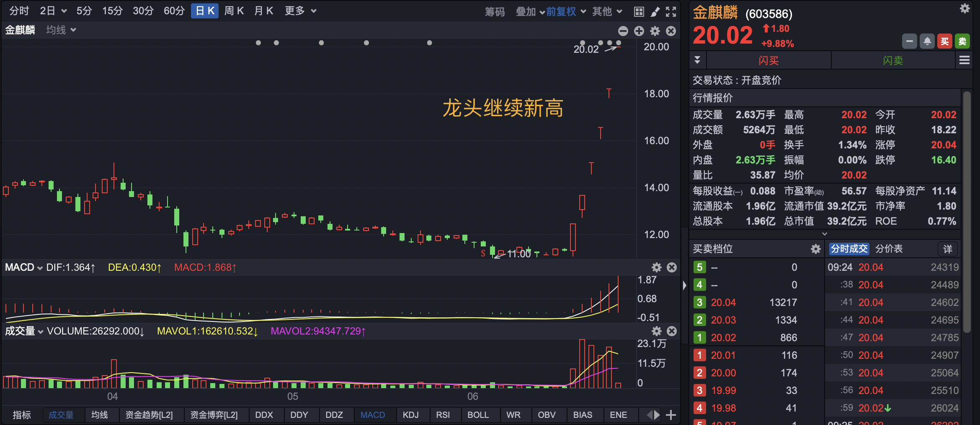Click the 详 details button
The image size is (980, 425).
click(x=947, y=249)
